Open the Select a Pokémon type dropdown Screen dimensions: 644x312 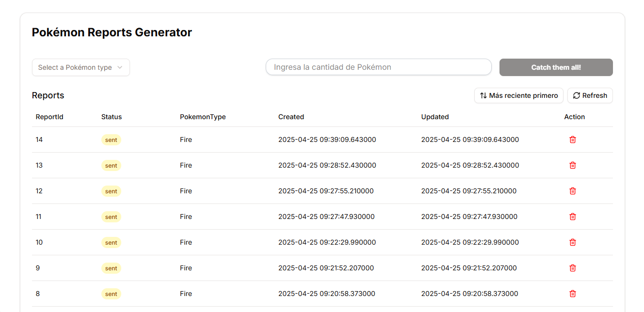click(81, 67)
